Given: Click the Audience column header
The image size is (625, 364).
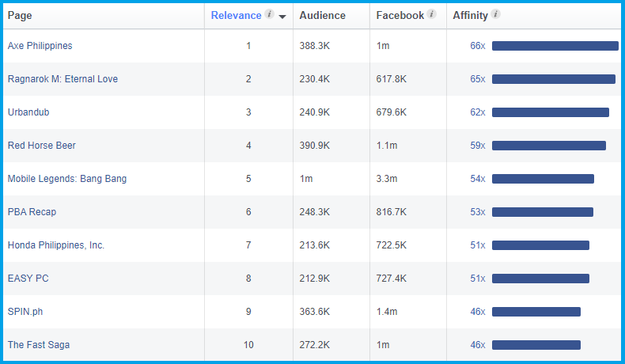Looking at the screenshot, I should (x=322, y=16).
